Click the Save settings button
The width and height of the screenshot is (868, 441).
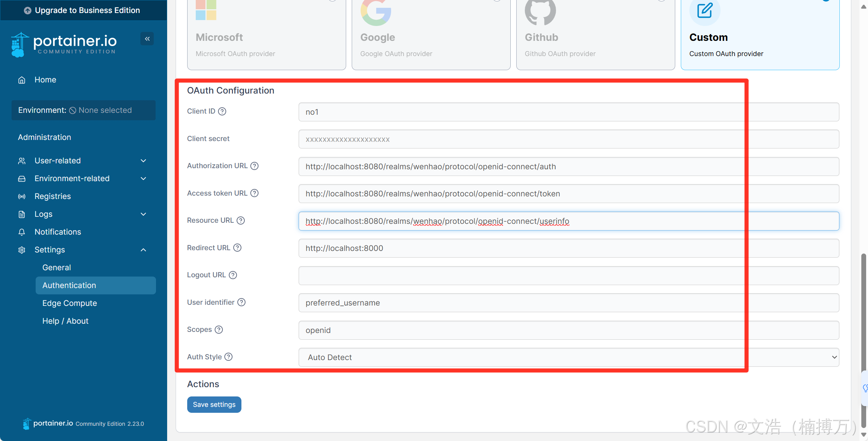point(214,405)
